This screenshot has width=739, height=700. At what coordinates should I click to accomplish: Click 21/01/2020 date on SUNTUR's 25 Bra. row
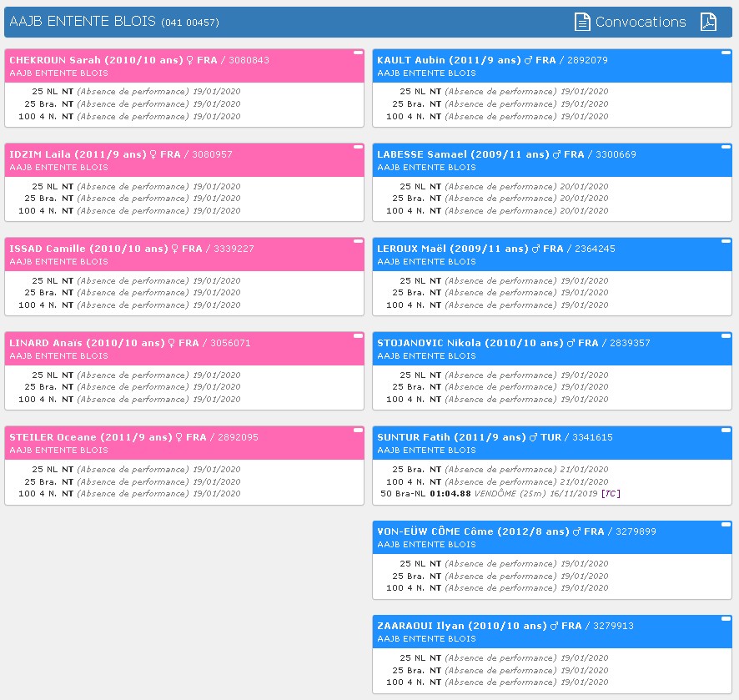[x=584, y=469]
